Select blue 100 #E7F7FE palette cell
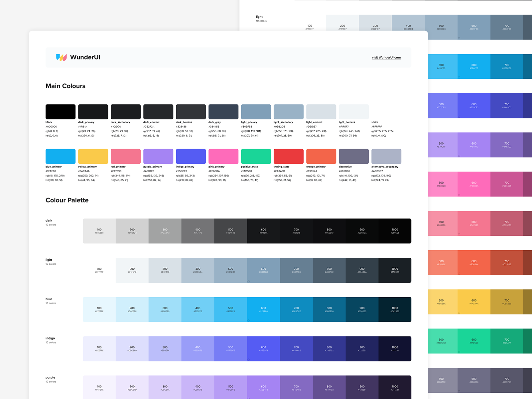532x399 pixels. [x=99, y=310]
